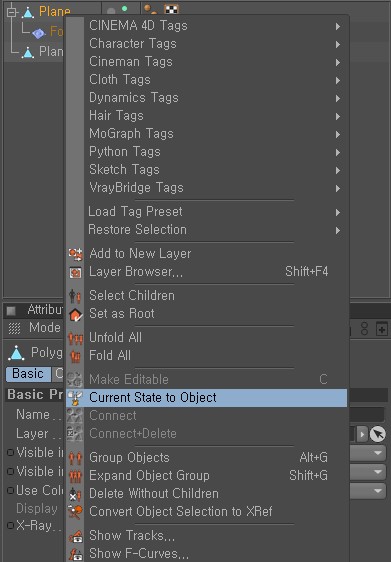Viewport: 391px width, 562px height.
Task: Click the Show Tracks icon
Action: click(x=75, y=536)
